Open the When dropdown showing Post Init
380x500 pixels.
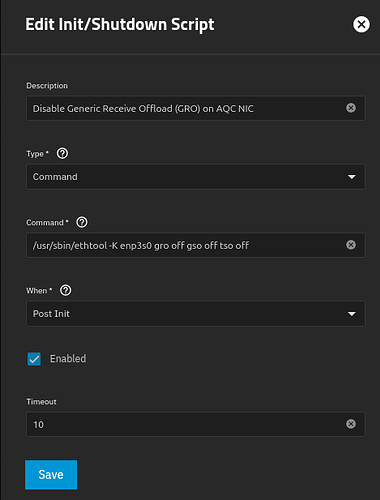coord(196,314)
